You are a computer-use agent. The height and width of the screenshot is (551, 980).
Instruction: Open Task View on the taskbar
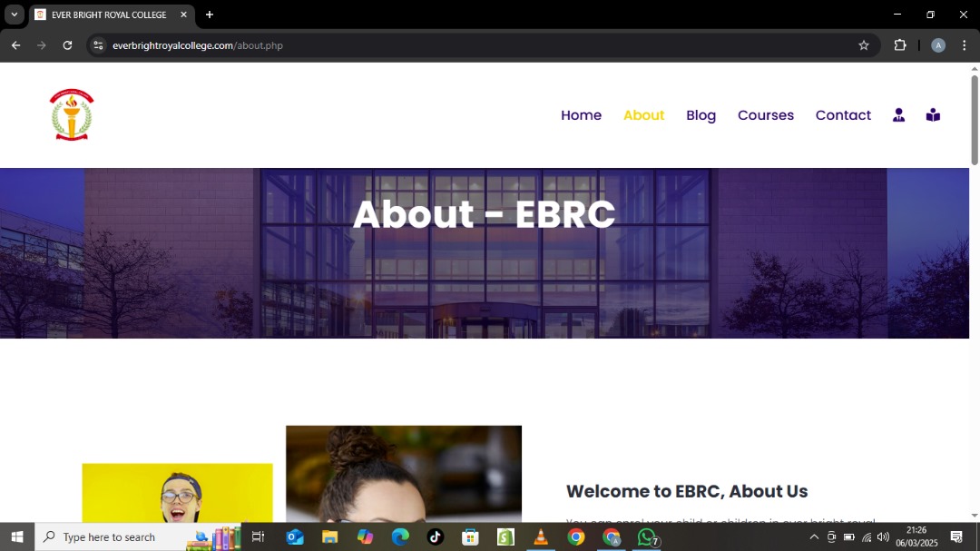coord(258,536)
